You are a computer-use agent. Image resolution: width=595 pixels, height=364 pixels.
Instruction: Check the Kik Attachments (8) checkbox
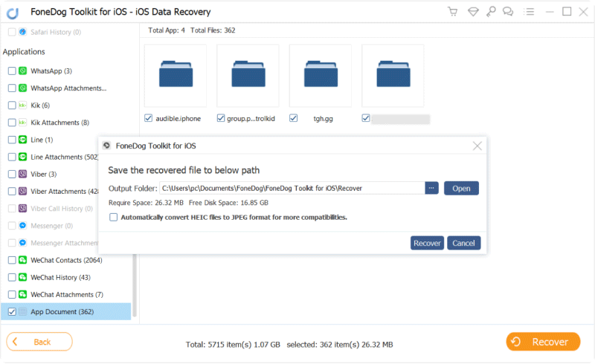tap(12, 123)
